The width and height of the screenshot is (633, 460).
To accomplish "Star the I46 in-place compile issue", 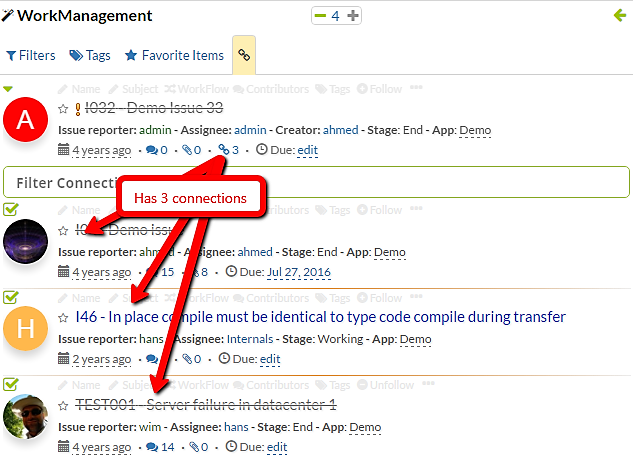I will click(64, 317).
